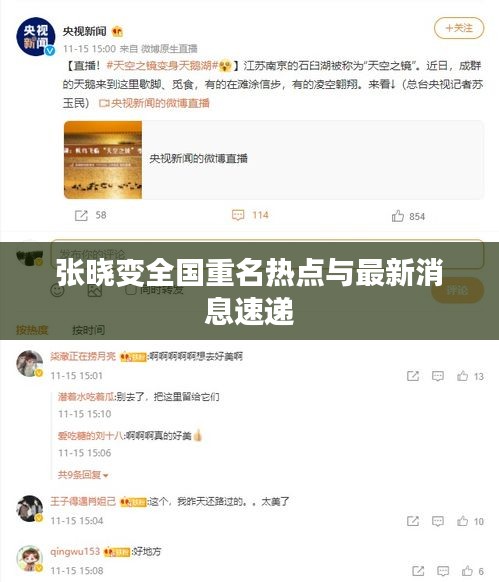Open hashtag #天空之镜变身天鹅湖#
Viewport: 499px width, 582px height.
162,66
